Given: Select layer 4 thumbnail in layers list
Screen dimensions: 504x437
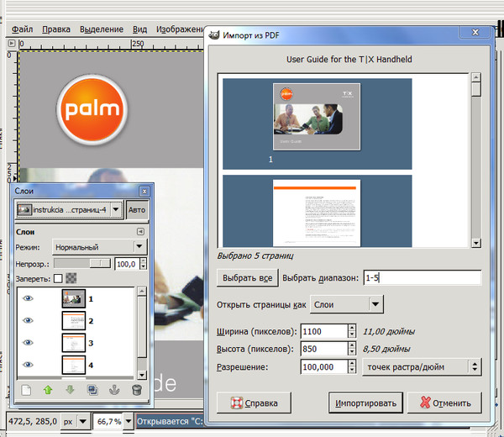Looking at the screenshot, I should click(74, 365).
